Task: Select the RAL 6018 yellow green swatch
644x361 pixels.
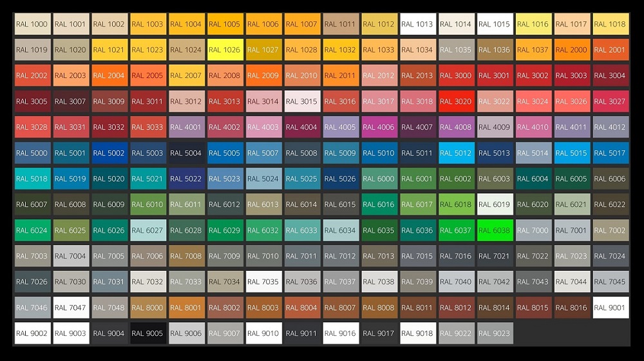Action: coord(457,204)
